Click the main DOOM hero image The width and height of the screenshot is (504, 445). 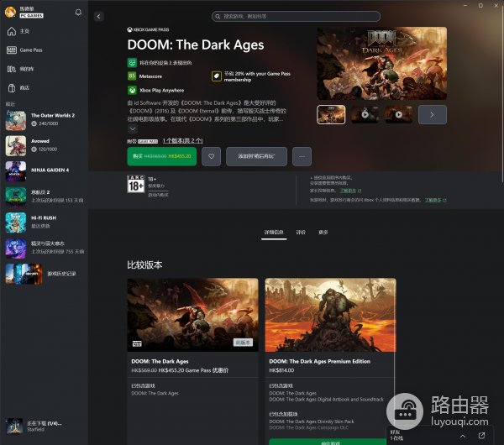click(x=382, y=63)
